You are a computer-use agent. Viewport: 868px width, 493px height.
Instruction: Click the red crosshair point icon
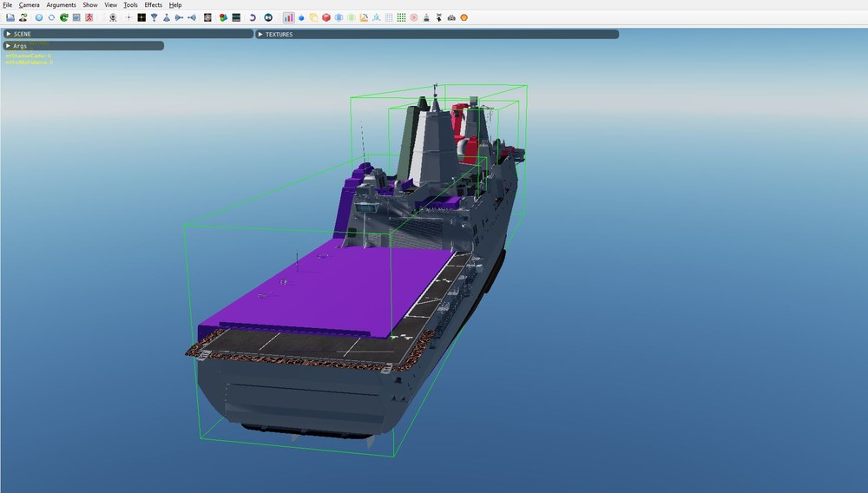pos(129,17)
